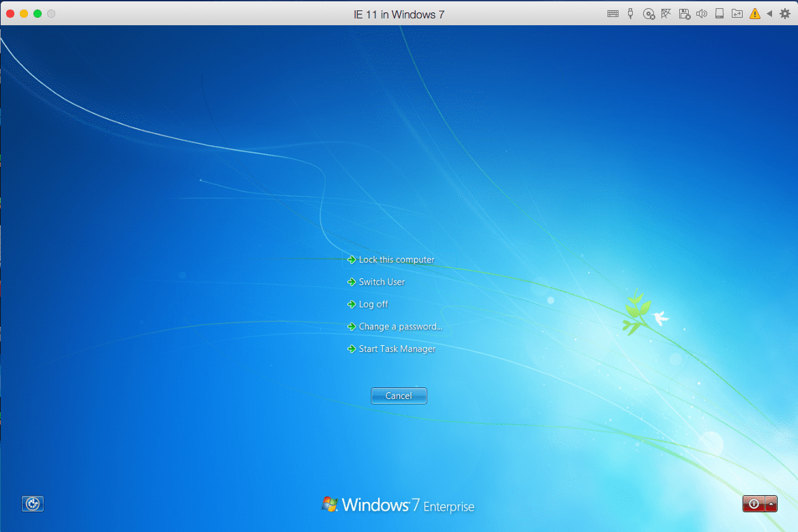Viewport: 798px width, 532px height.
Task: Expand the shutdown options arrow
Action: click(771, 503)
